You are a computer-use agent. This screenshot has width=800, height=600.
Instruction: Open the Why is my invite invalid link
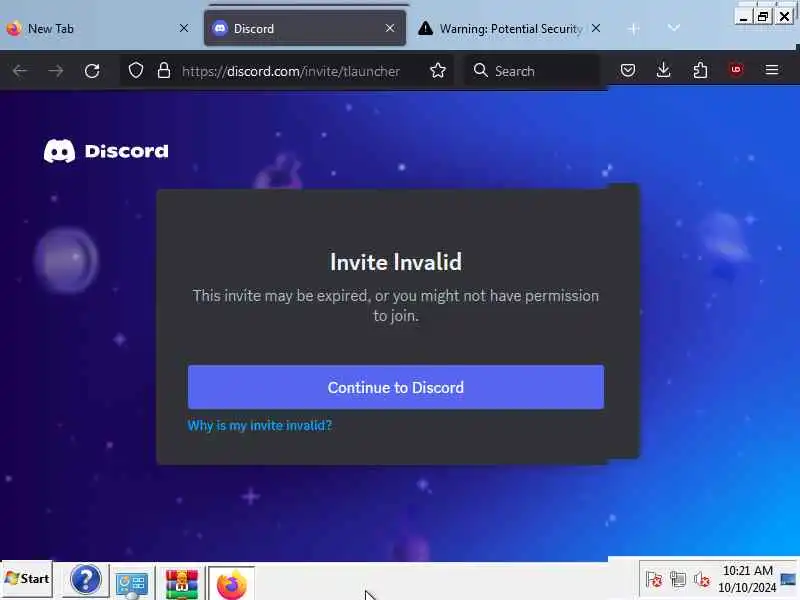(260, 426)
